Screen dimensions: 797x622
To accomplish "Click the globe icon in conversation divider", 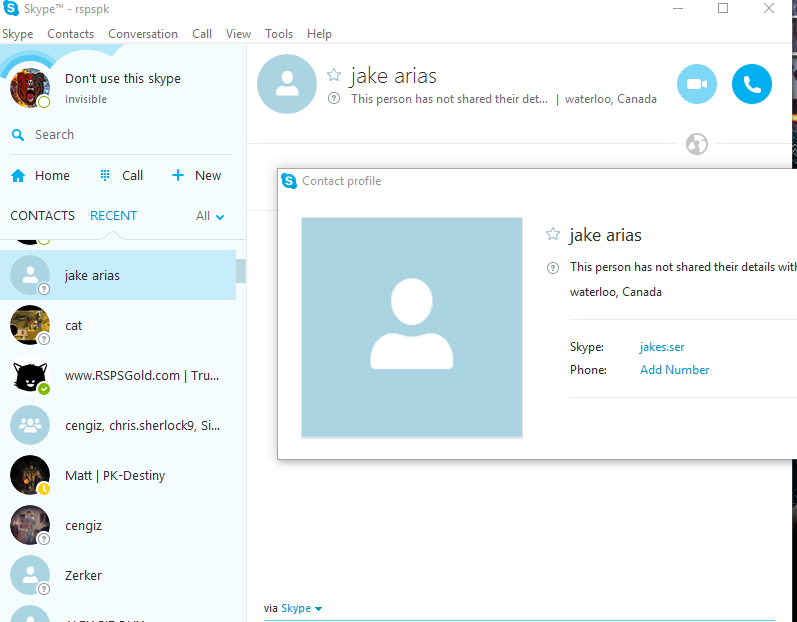I will click(x=697, y=144).
